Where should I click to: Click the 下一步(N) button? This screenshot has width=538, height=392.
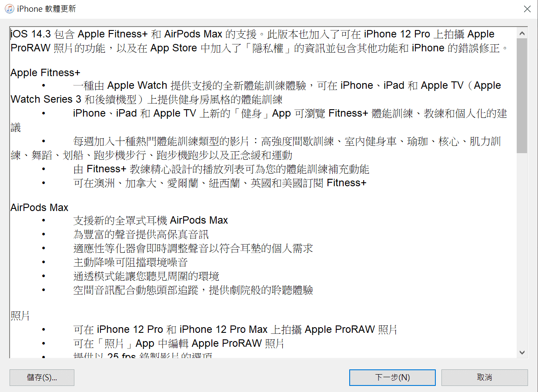(392, 378)
